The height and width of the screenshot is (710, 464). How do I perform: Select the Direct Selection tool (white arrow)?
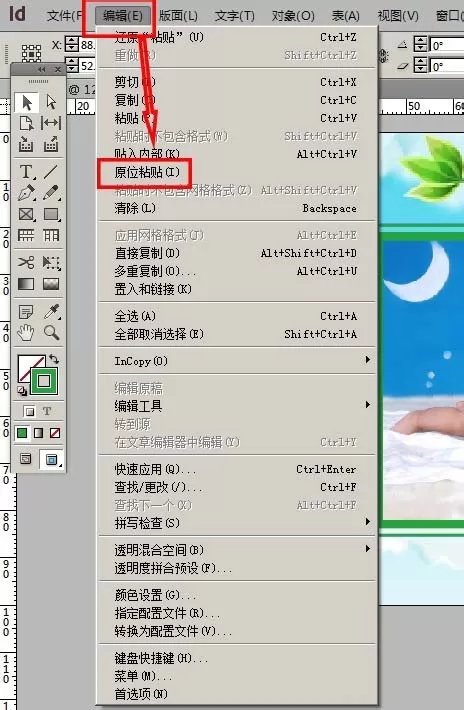[51, 102]
